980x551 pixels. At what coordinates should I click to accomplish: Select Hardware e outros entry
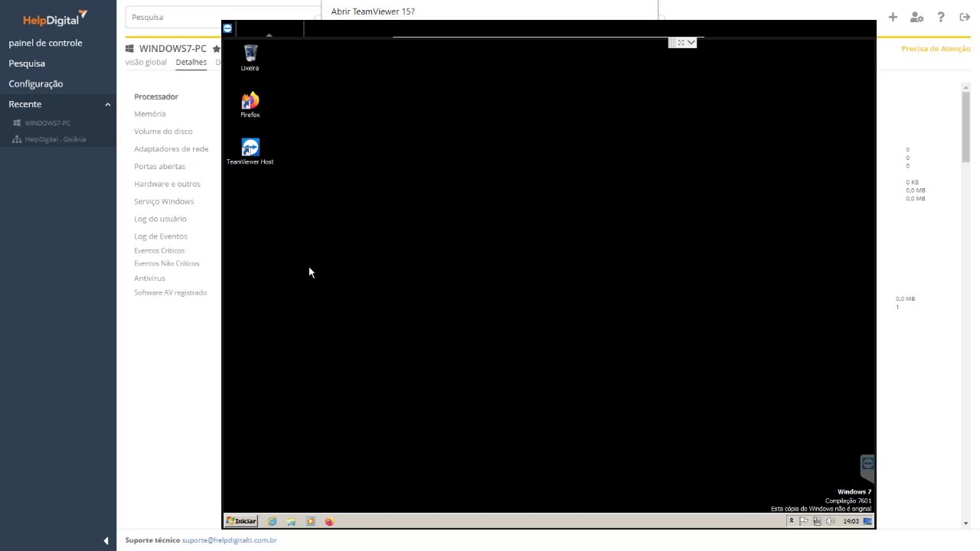click(167, 184)
